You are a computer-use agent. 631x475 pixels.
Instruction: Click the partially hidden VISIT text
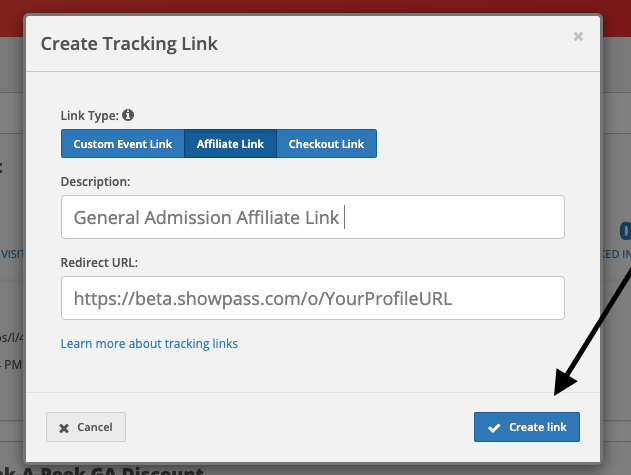pos(12,254)
